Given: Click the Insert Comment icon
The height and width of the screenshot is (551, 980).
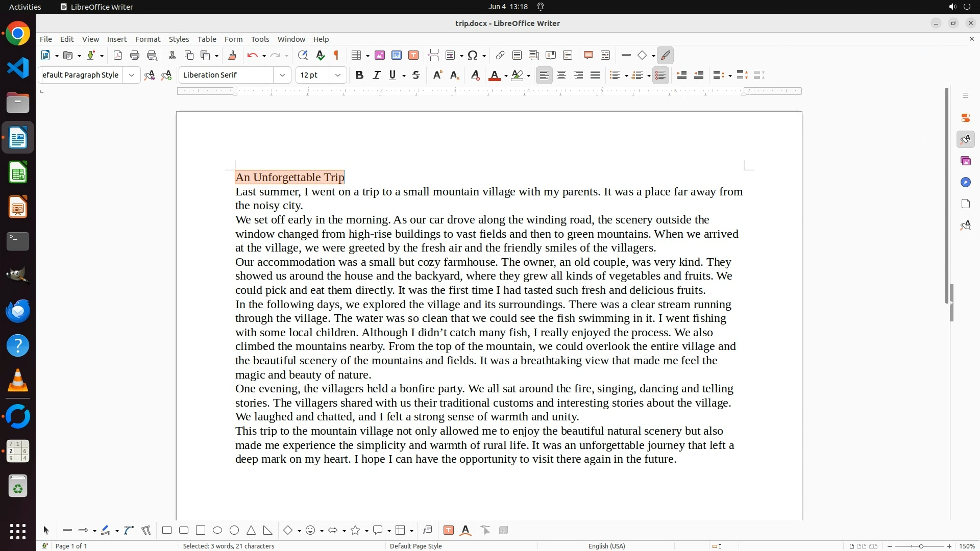Looking at the screenshot, I should pos(588,55).
